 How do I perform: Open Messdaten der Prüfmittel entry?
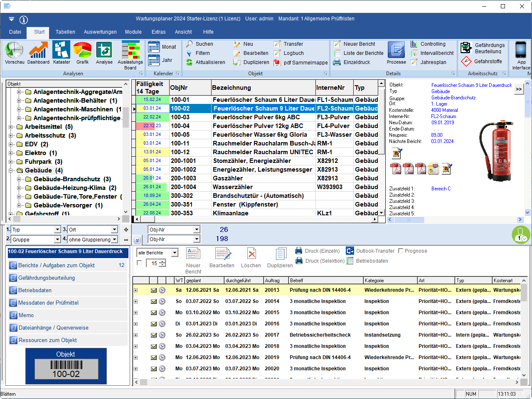(68, 303)
